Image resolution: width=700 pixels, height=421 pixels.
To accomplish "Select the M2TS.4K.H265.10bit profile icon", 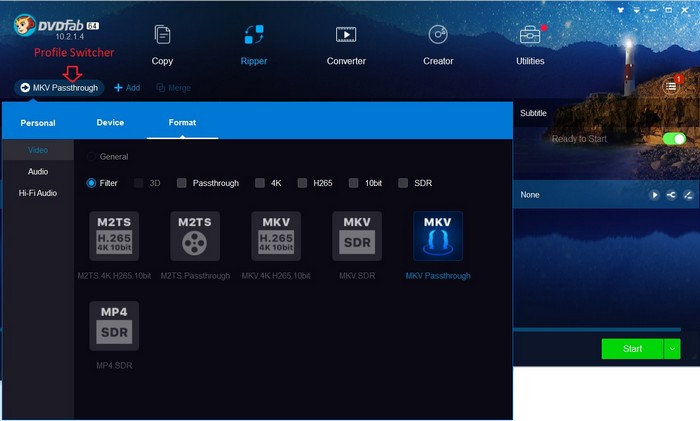I will coord(114,236).
